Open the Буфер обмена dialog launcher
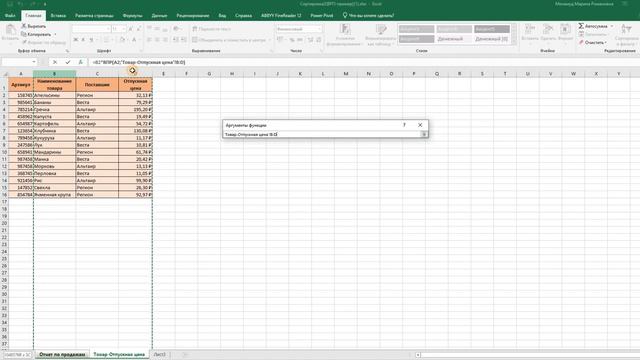The image size is (640, 360). tap(67, 51)
